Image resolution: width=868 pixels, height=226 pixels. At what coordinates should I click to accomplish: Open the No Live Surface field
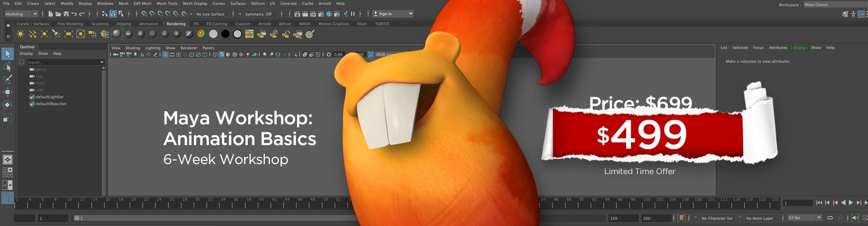click(210, 14)
